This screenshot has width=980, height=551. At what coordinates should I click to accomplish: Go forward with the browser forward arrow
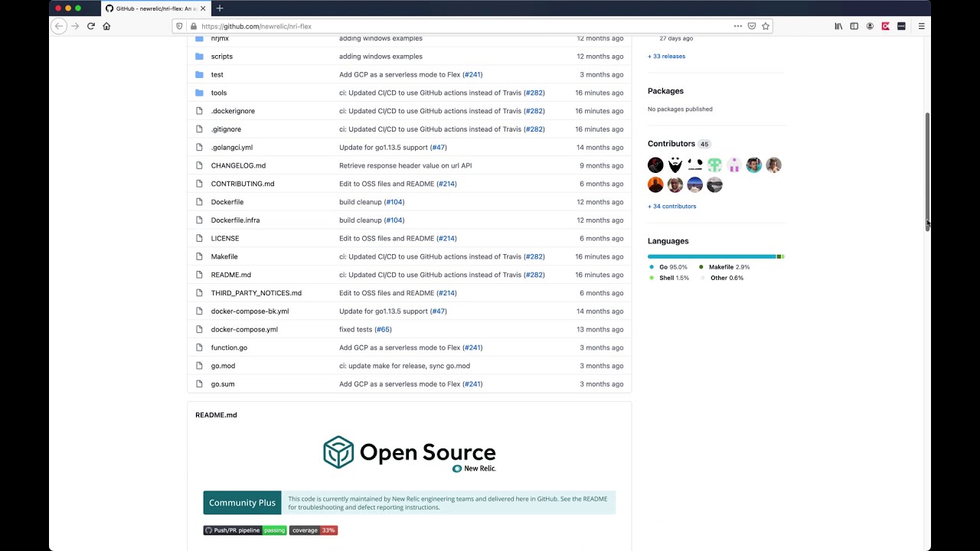tap(75, 26)
